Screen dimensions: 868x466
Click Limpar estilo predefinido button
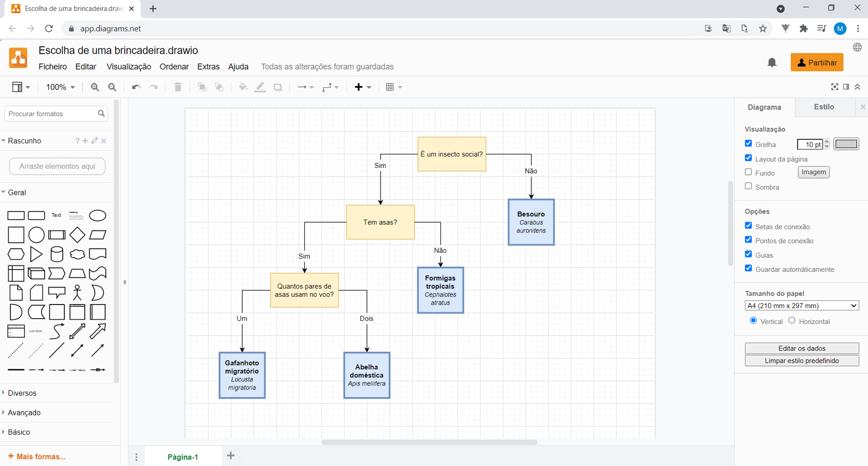click(x=802, y=361)
